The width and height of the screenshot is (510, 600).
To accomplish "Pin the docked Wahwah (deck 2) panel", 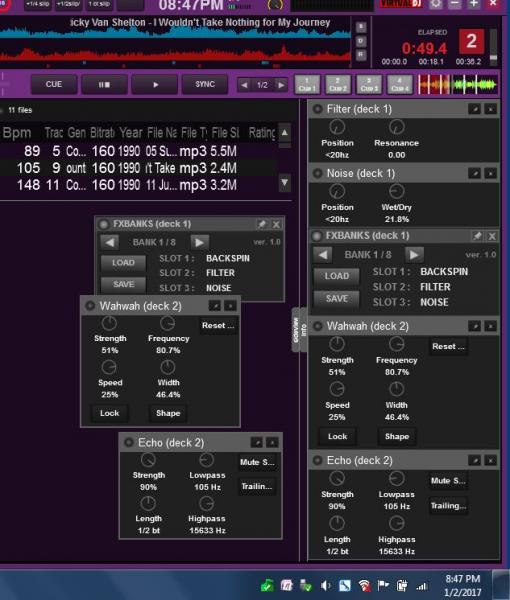I will [x=474, y=326].
